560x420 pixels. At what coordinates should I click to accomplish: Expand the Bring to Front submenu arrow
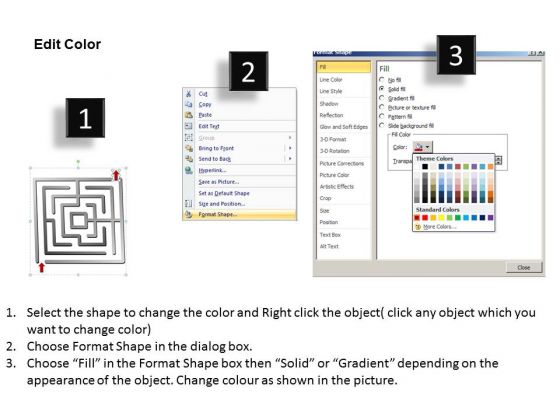(x=290, y=148)
